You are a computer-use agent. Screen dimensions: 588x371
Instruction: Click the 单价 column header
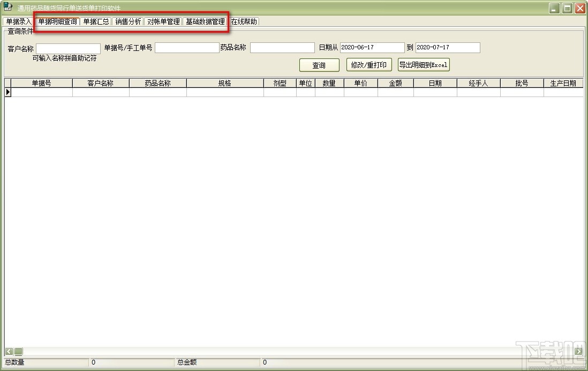click(361, 83)
